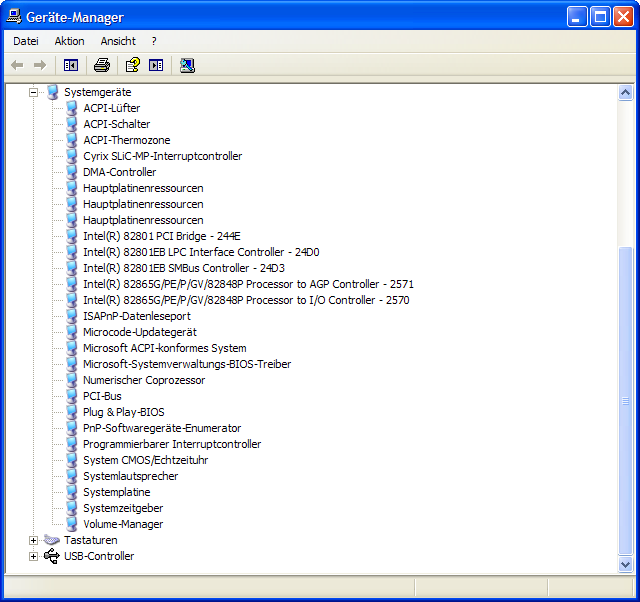Select Processor to AGP Controller - 2571 entry

coord(248,284)
